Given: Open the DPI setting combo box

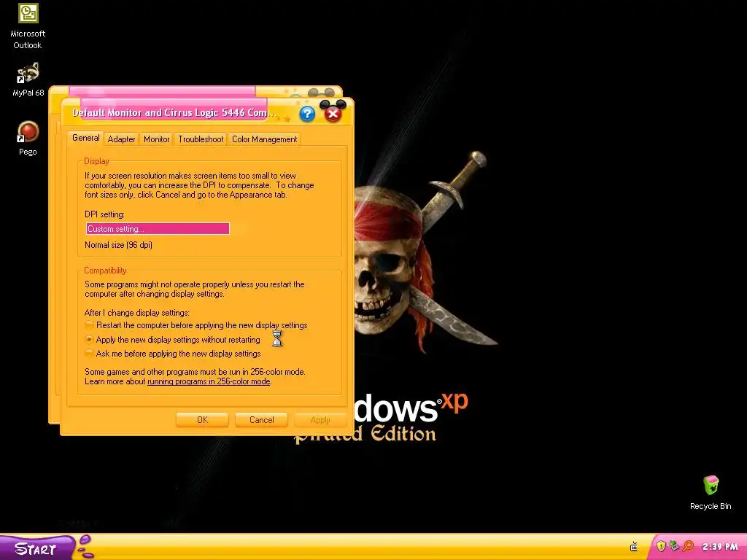Looking at the screenshot, I should (158, 228).
